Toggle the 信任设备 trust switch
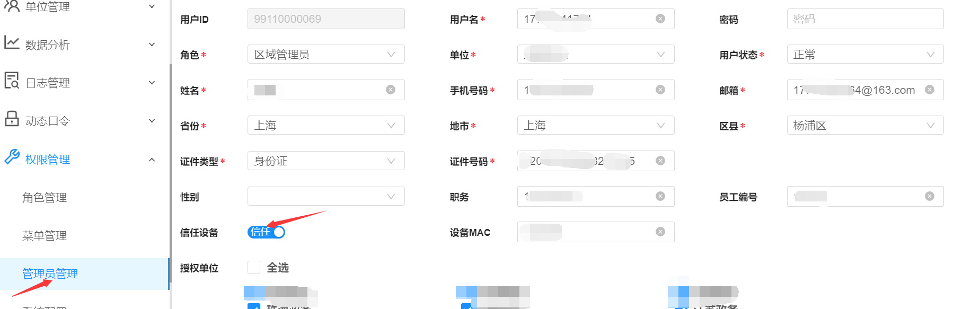 pos(266,232)
